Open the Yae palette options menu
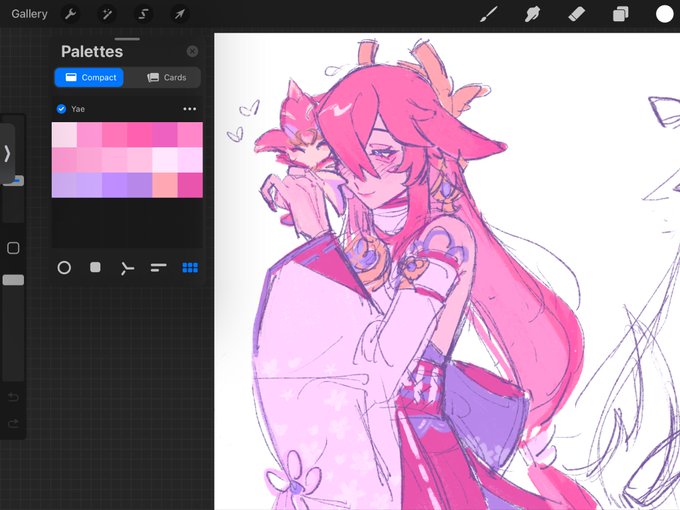The image size is (680, 510). [190, 109]
